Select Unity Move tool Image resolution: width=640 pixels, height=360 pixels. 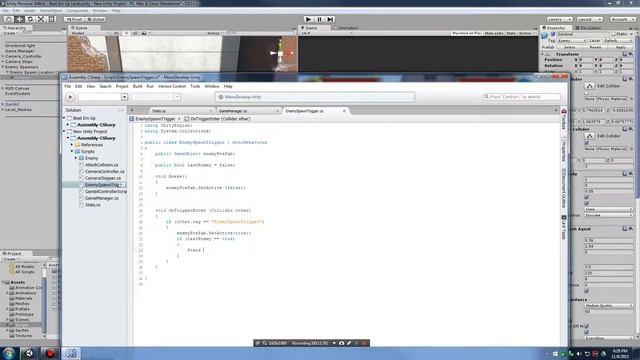[19, 19]
